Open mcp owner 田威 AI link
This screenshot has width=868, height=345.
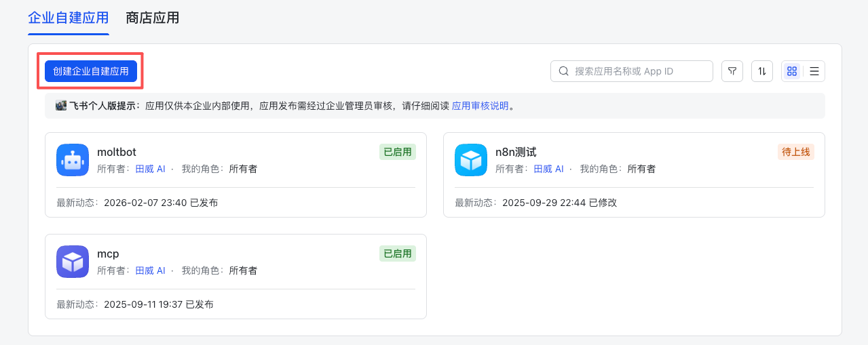(x=150, y=270)
